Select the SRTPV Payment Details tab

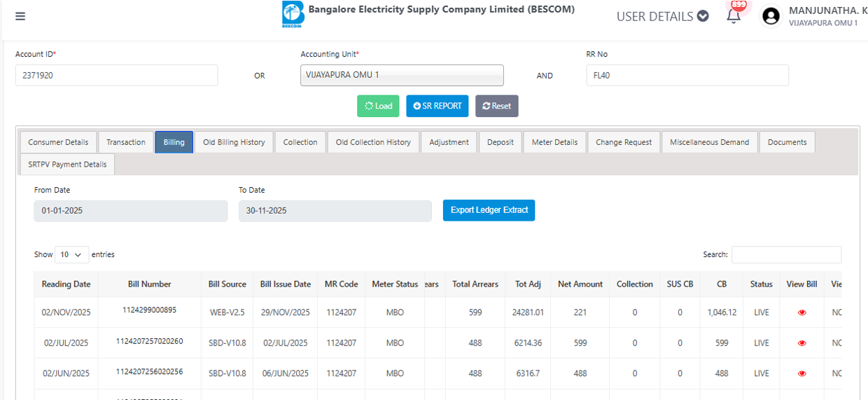68,165
